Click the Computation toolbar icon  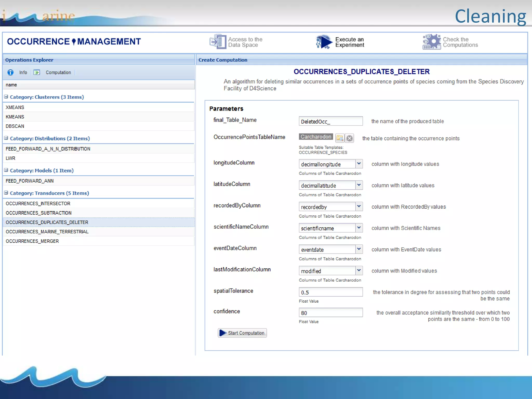coord(37,72)
